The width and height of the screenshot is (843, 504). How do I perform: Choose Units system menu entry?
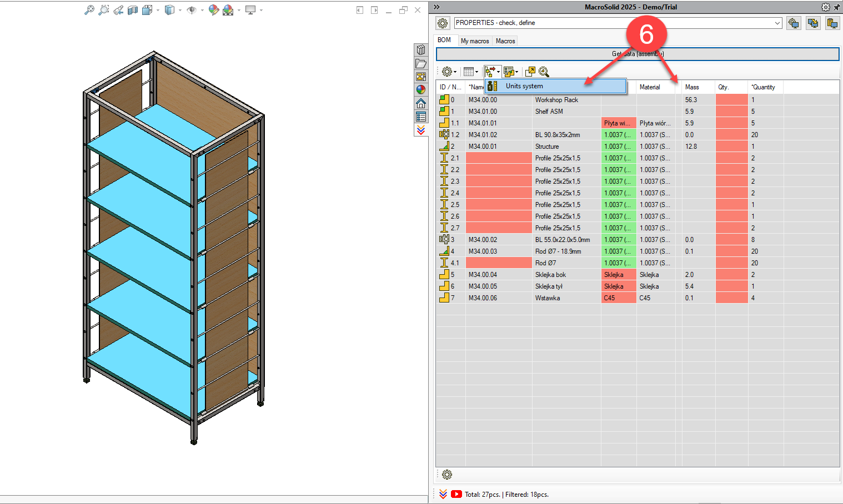[x=555, y=86]
